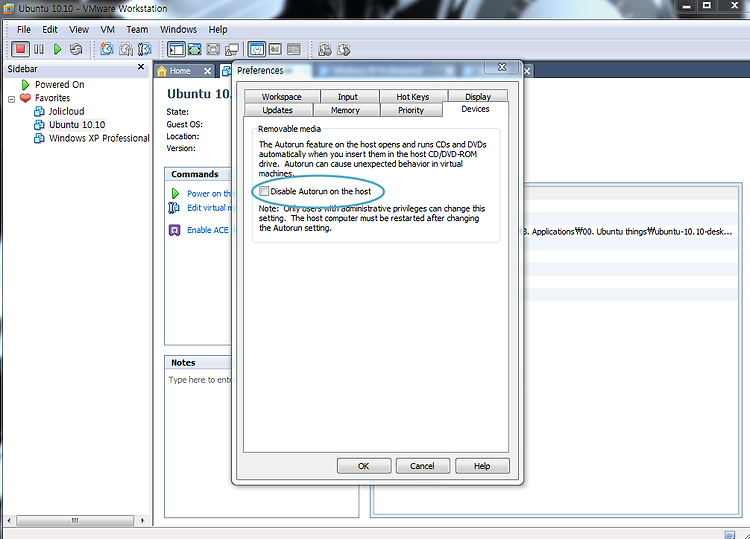Click the Full Screen toolbar icon

coord(195,49)
